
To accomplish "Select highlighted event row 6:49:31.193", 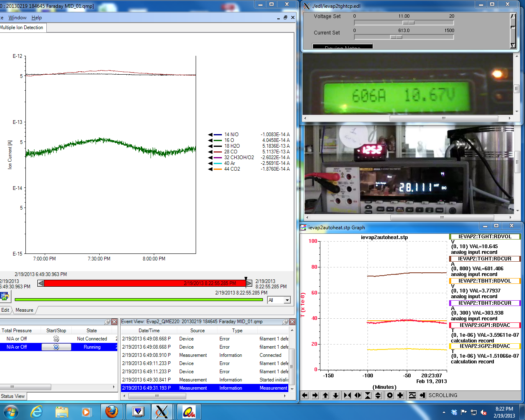I will [205, 388].
